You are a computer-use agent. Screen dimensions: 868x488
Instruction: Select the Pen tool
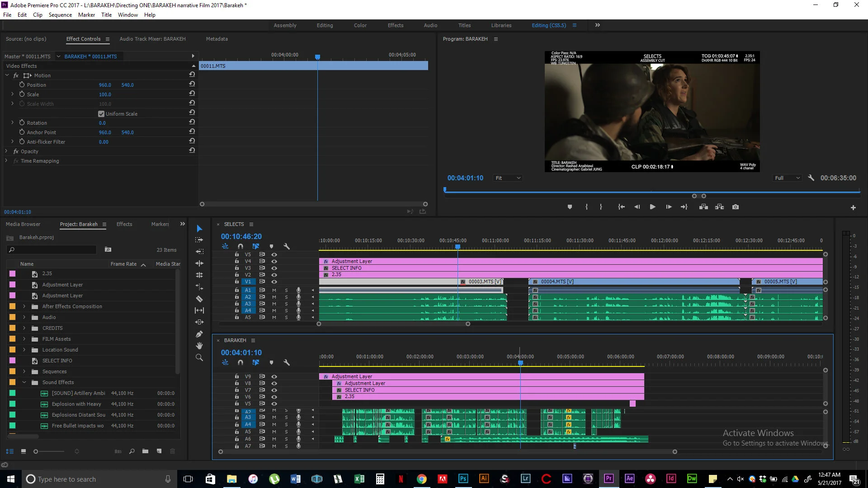point(199,334)
